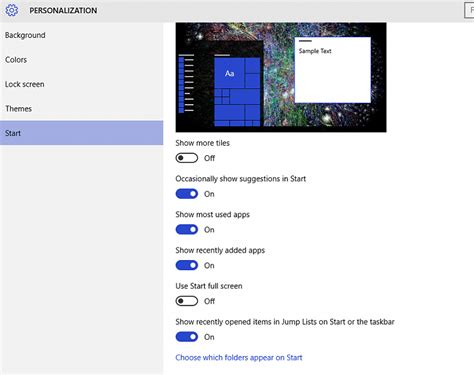Click the 'Show recently added apps' label

click(220, 250)
